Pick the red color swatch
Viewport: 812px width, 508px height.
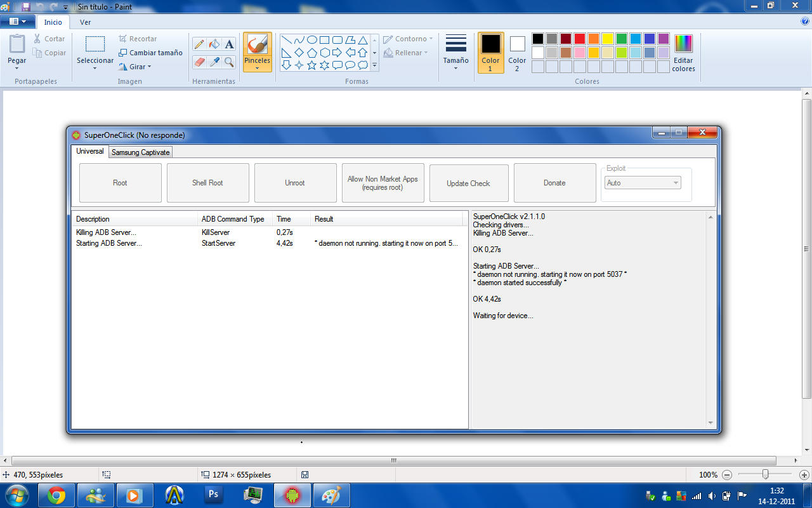[580, 39]
